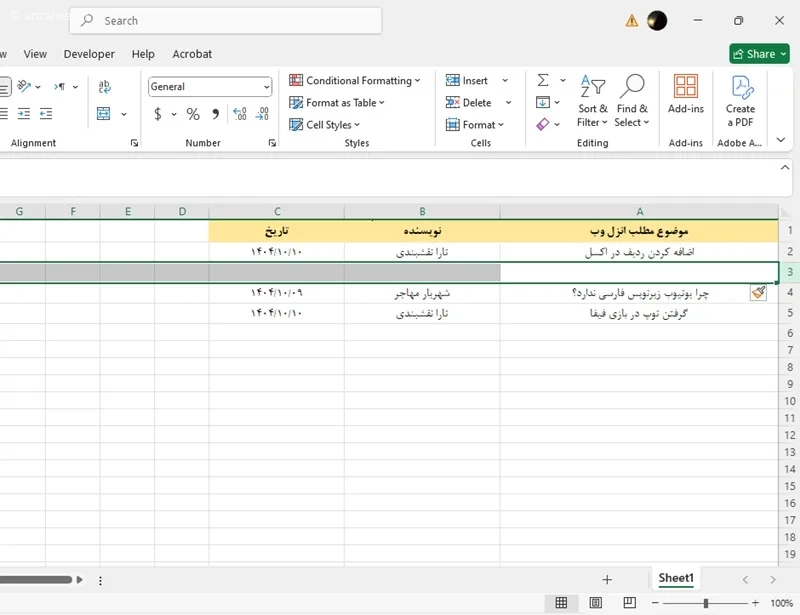Click the Wrap Text icon

[x=104, y=86]
